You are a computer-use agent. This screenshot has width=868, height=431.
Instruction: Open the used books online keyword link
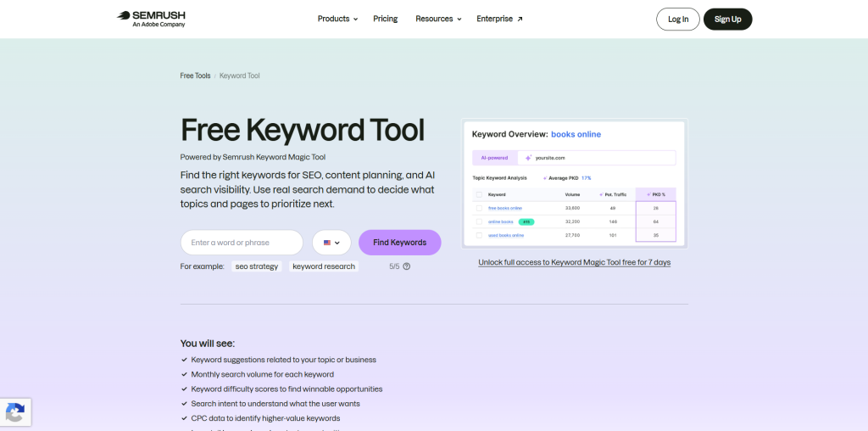coord(506,236)
